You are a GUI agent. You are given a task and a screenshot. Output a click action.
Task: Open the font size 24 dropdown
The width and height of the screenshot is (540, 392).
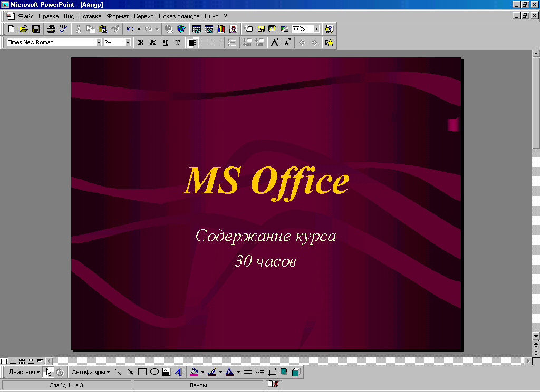tap(128, 42)
